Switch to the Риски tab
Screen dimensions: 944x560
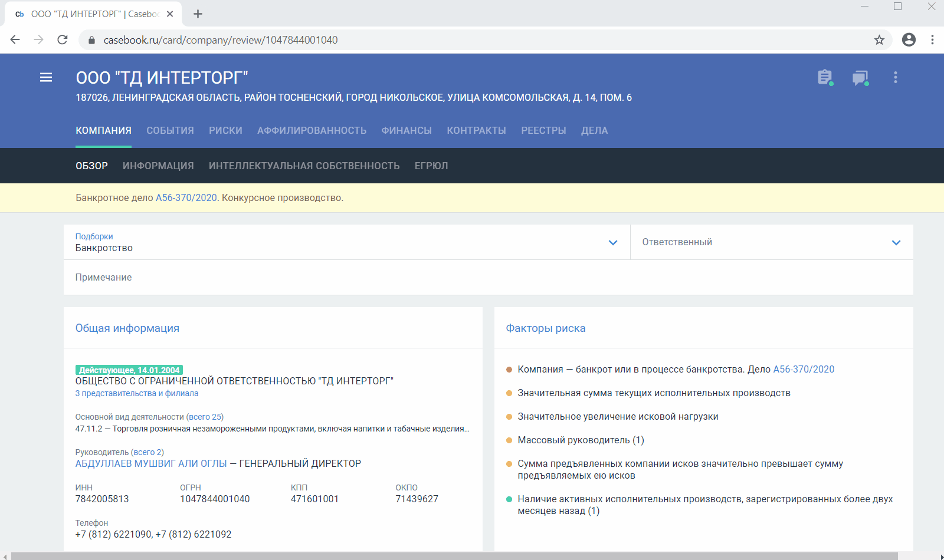(x=225, y=130)
